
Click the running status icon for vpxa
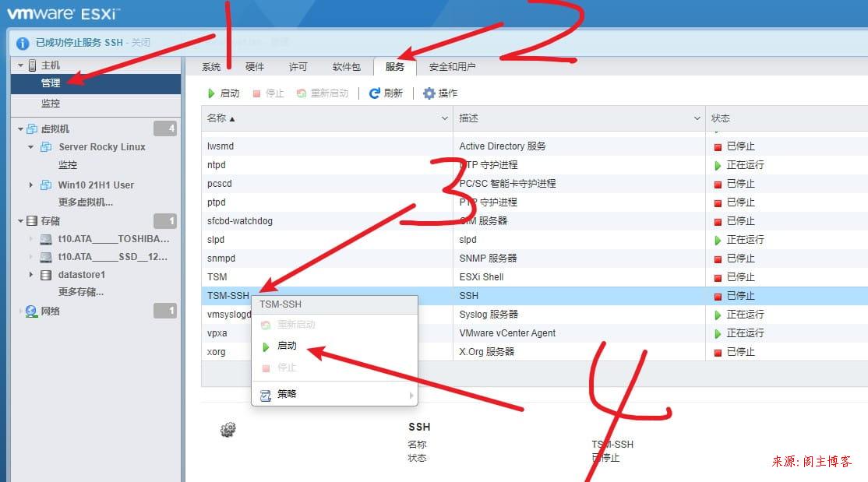pos(718,334)
